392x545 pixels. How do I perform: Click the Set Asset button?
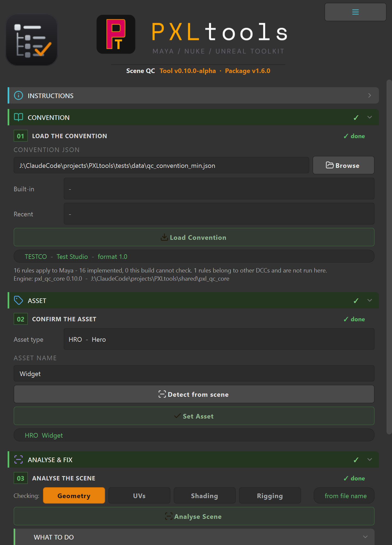[x=194, y=416]
